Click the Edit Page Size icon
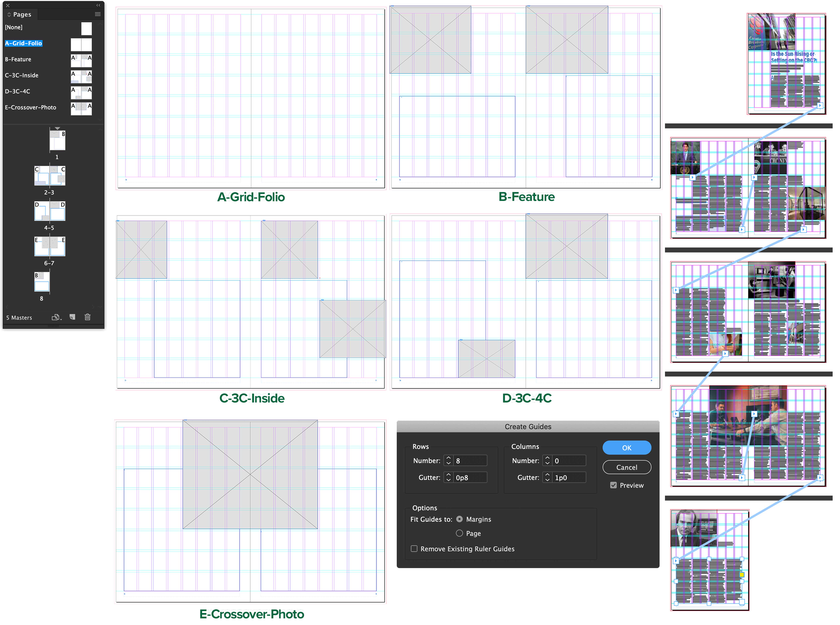 [x=56, y=317]
